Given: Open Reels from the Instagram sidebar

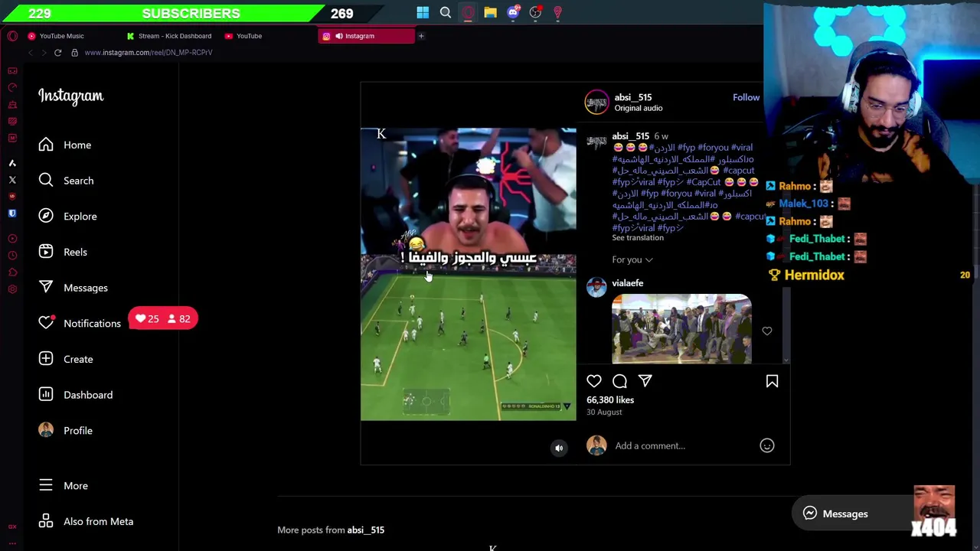Looking at the screenshot, I should pos(63,252).
